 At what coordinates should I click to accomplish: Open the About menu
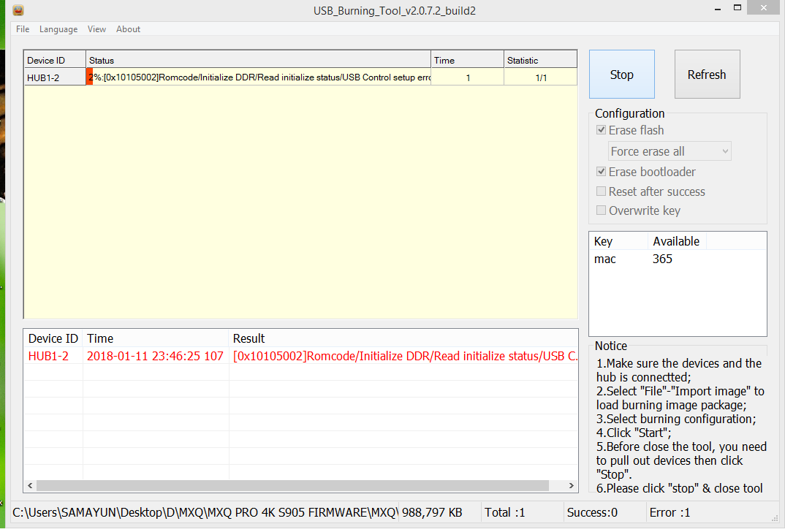128,29
